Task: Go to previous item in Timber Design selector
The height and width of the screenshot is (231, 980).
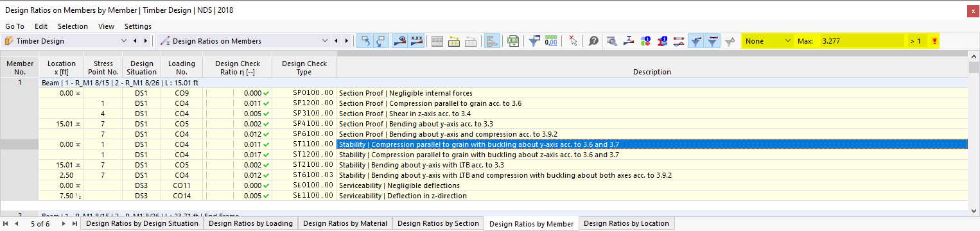Action: (x=135, y=41)
